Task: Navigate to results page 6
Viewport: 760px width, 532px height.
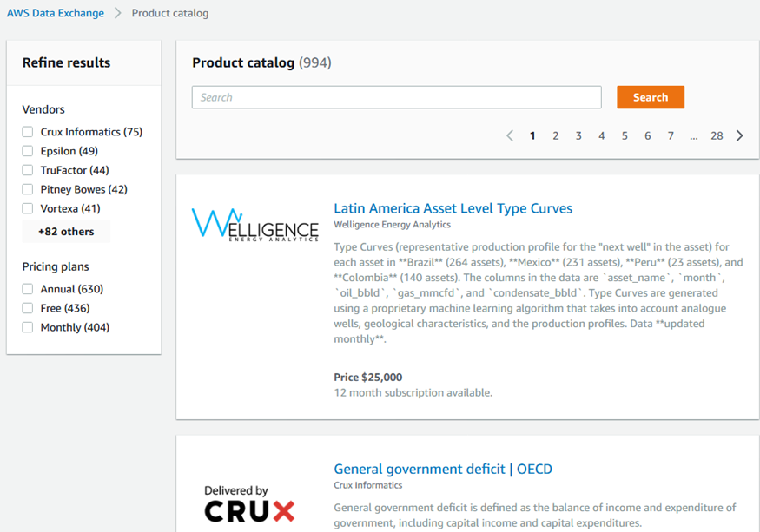Action: click(x=648, y=135)
